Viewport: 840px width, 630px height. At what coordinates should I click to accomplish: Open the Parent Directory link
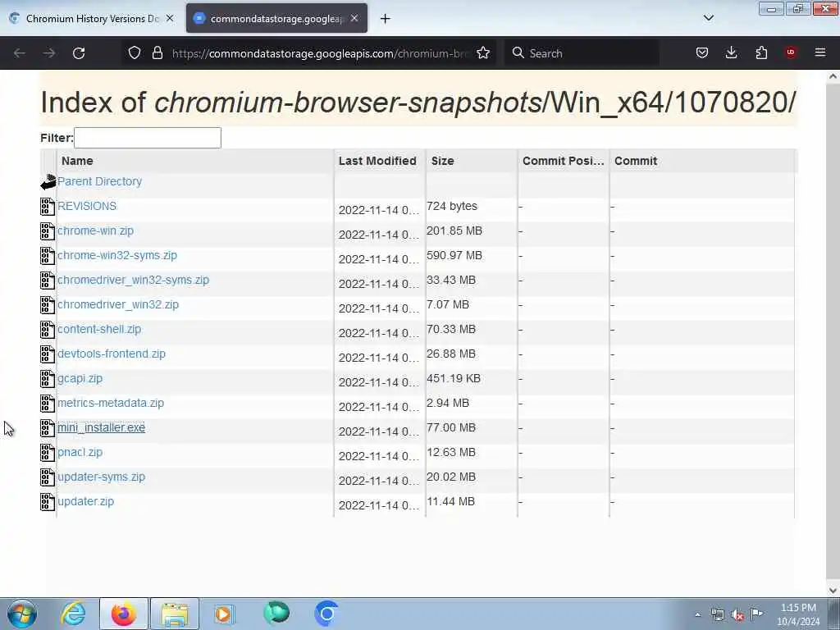[x=99, y=181]
